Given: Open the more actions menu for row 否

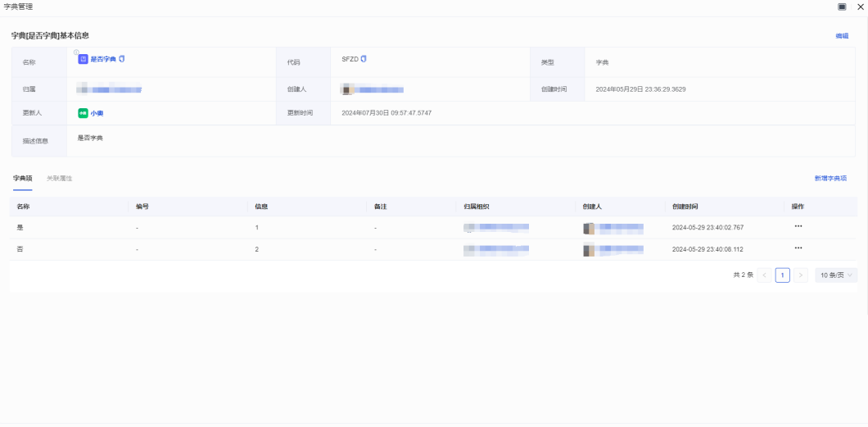Looking at the screenshot, I should coord(798,248).
